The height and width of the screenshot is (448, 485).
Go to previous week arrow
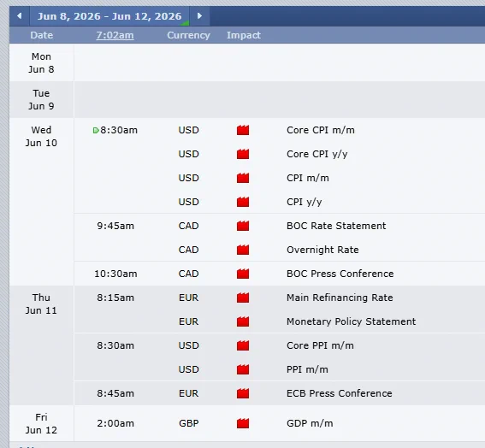(x=20, y=15)
